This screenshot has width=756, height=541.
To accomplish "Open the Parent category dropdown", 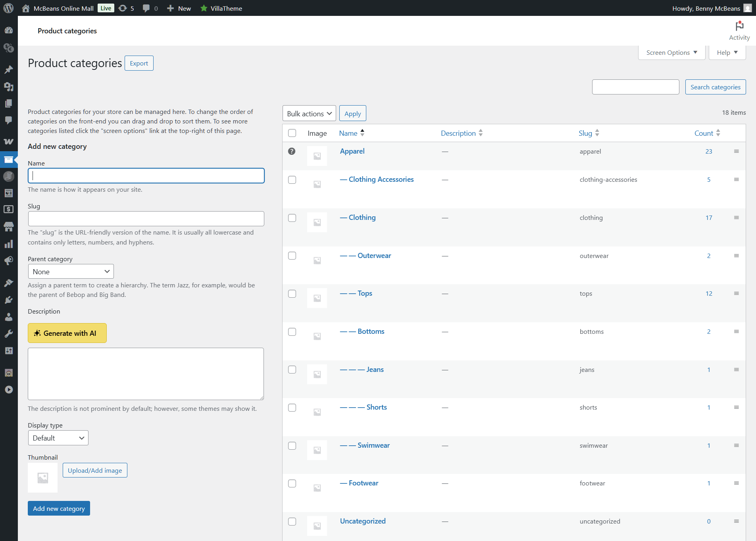I will (x=71, y=271).
